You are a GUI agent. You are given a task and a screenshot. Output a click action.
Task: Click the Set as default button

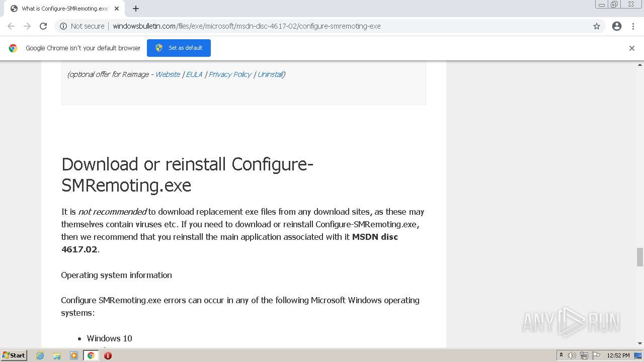point(179,48)
